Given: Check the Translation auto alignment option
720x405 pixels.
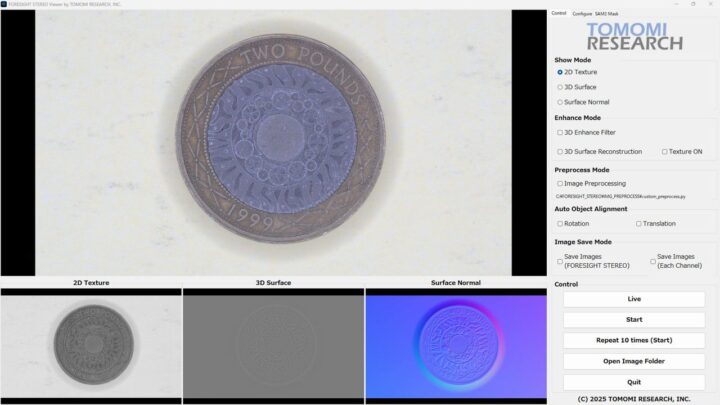Looking at the screenshot, I should click(639, 224).
